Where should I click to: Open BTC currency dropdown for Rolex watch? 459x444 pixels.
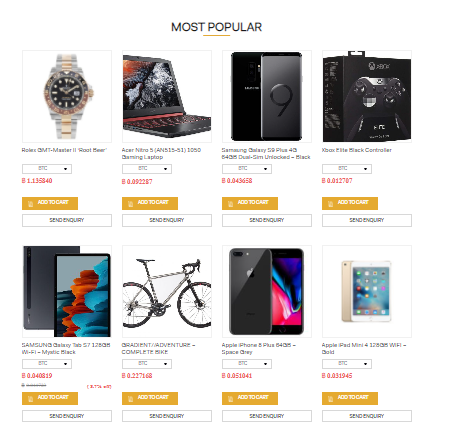tap(47, 169)
